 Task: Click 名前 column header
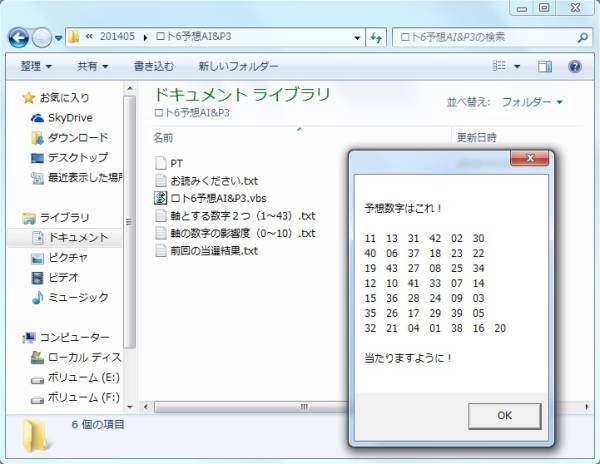coord(163,137)
